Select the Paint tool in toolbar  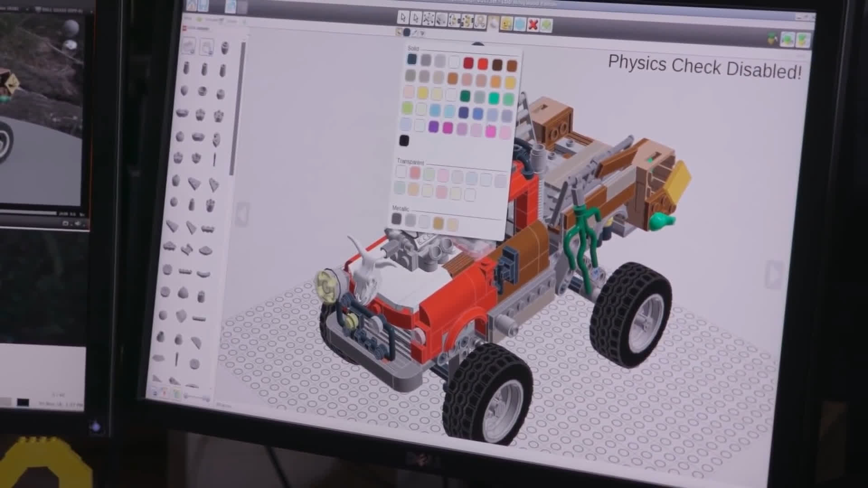(493, 22)
